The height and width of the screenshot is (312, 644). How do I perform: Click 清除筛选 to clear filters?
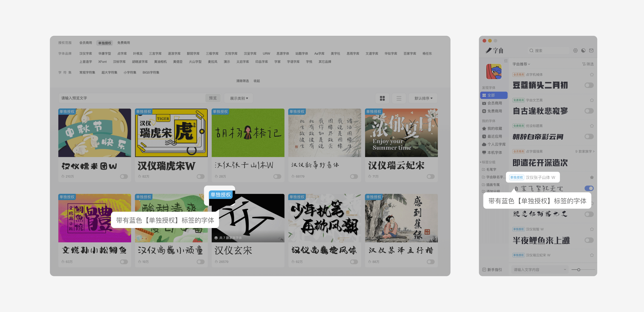point(243,81)
